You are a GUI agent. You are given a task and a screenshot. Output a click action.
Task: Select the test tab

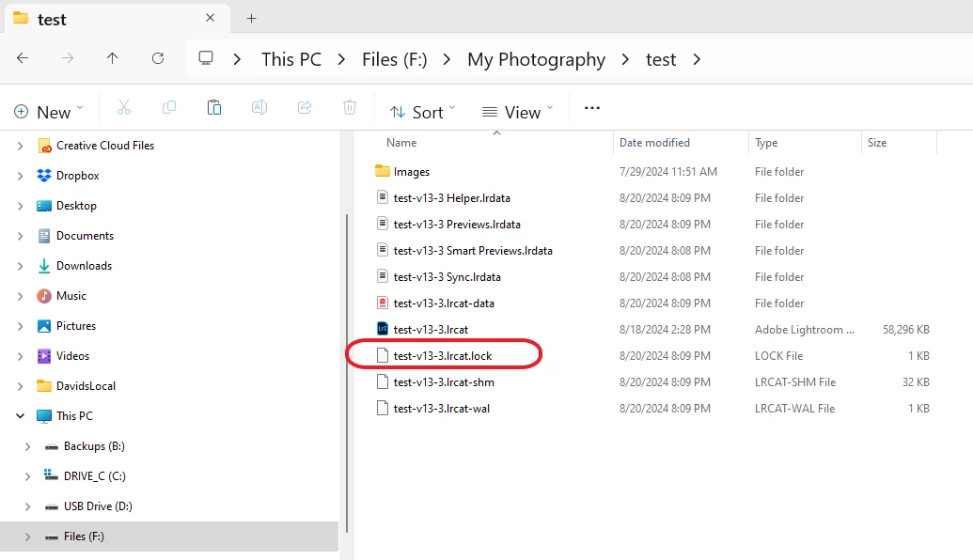[118, 19]
